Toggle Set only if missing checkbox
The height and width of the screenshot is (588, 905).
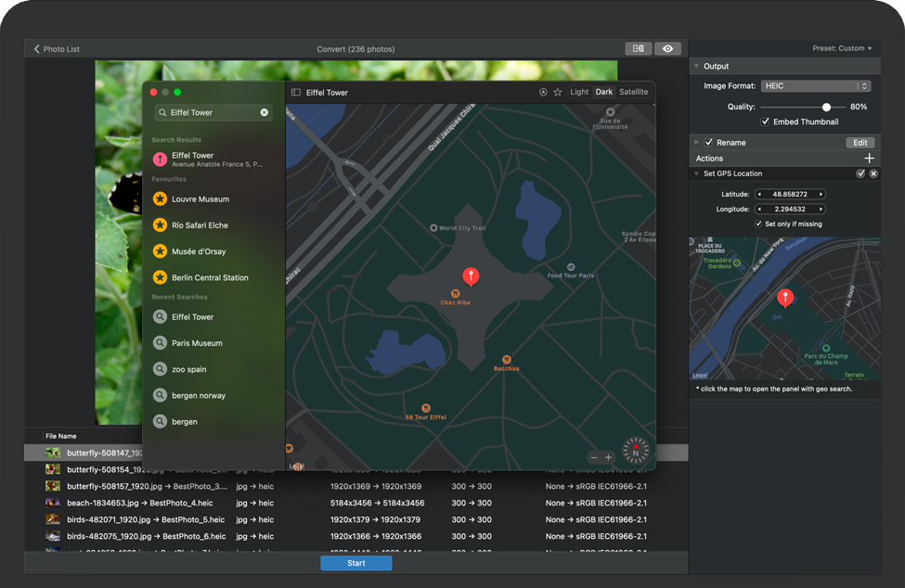[x=758, y=224]
